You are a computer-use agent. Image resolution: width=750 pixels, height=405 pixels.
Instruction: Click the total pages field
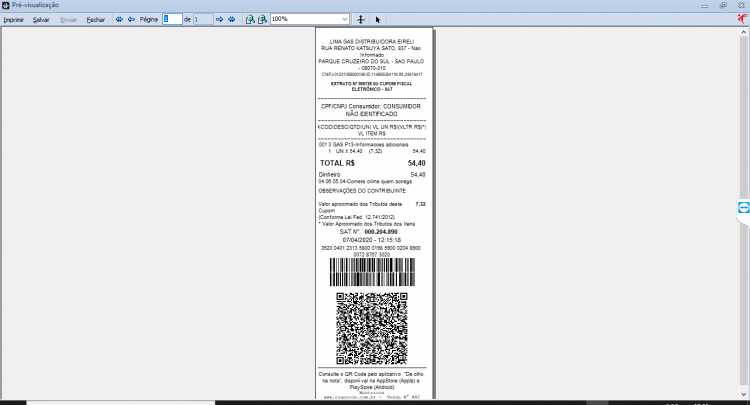(x=203, y=19)
